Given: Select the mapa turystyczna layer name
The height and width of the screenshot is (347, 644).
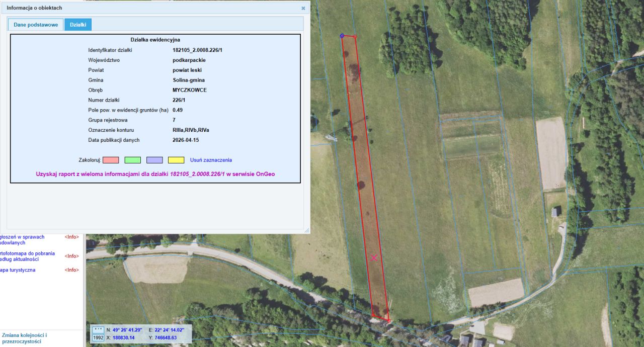Looking at the screenshot, I should 18,270.
